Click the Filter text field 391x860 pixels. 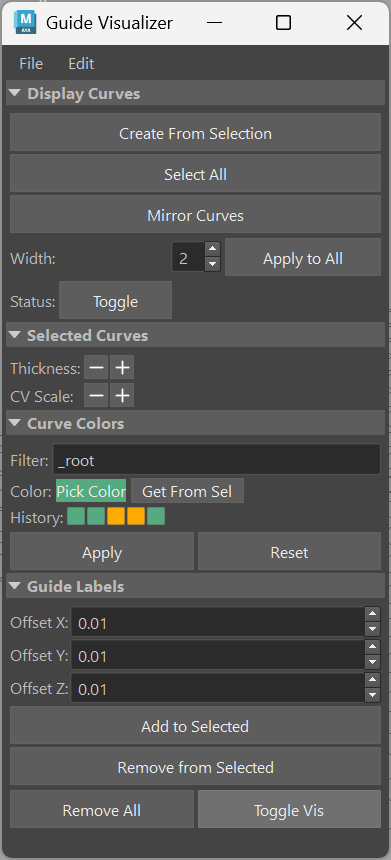coord(216,460)
